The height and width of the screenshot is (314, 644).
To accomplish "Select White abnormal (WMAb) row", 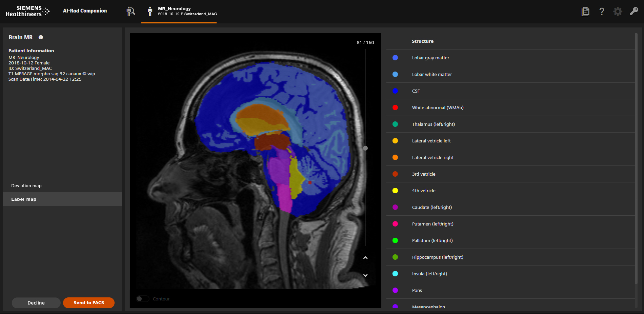I will tap(510, 107).
